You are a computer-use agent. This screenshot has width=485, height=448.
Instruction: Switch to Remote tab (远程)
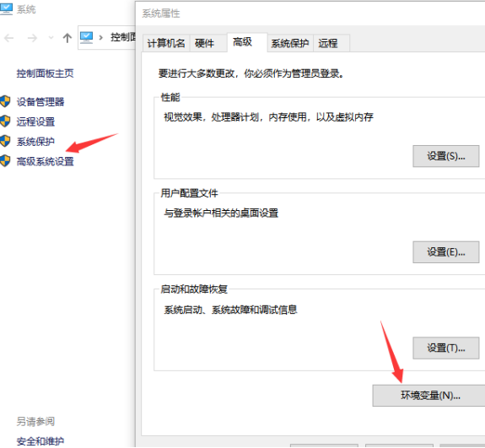331,43
